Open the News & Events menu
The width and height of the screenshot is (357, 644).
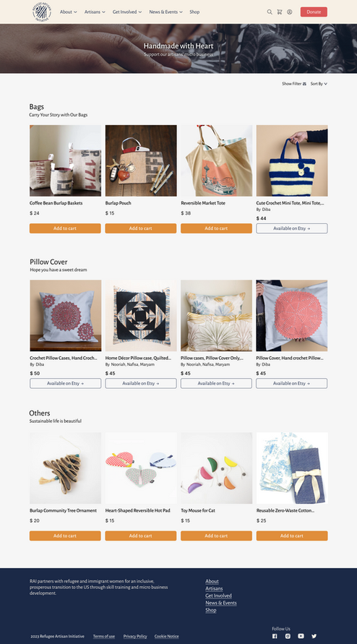(x=166, y=12)
